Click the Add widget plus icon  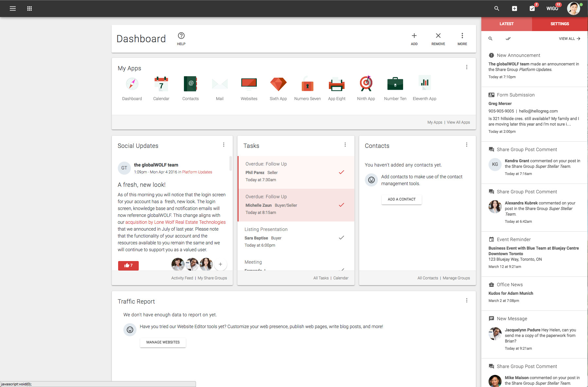414,39
